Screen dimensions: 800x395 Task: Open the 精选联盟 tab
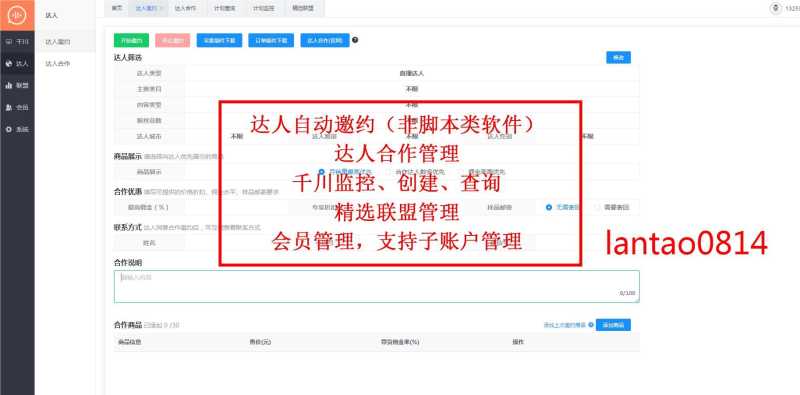pyautogui.click(x=303, y=8)
